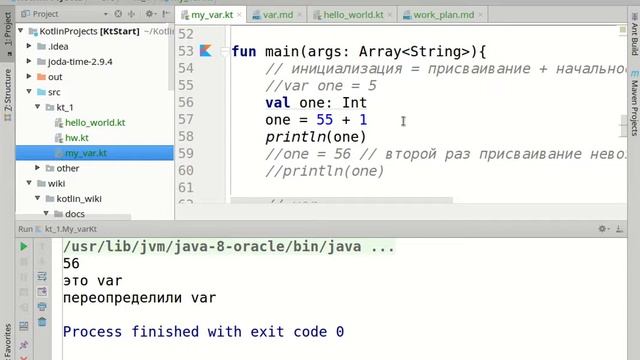Image resolution: width=640 pixels, height=360 pixels.
Task: Close the work_plan.md tab
Action: [480, 15]
